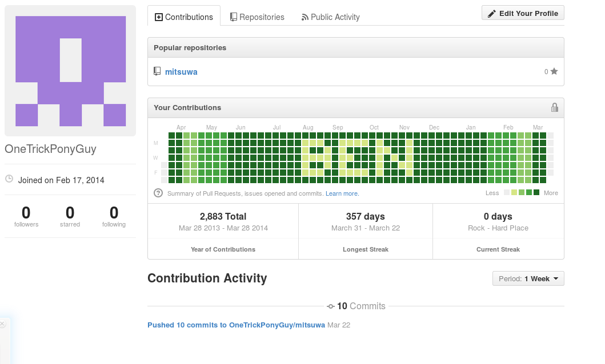The height and width of the screenshot is (364, 605).
Task: Click the repository book icon beside mitsuwa
Action: tap(157, 72)
